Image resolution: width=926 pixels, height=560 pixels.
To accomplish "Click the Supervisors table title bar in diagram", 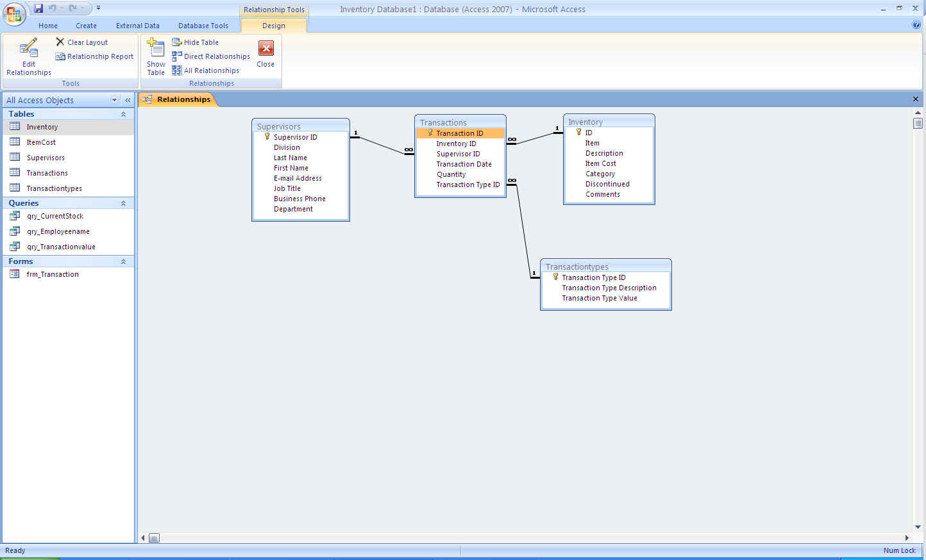I will tap(301, 126).
